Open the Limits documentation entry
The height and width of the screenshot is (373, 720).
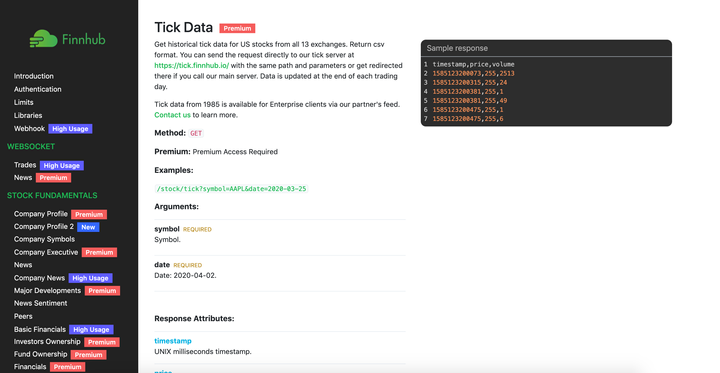tap(23, 102)
